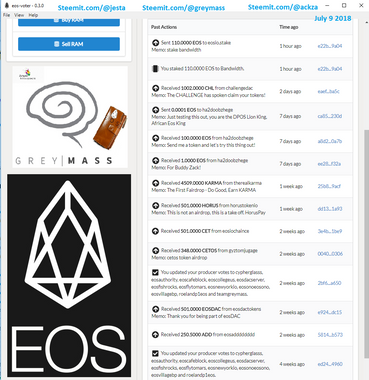Click memo 'Send me a token and let's try this thing out!'
This screenshot has height=380, width=369.
coord(211,145)
